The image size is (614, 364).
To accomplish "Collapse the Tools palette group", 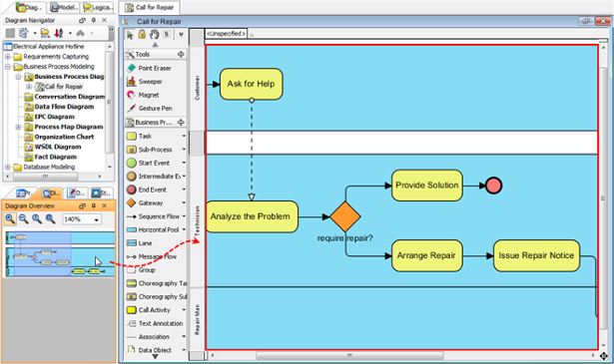I will pyautogui.click(x=181, y=54).
